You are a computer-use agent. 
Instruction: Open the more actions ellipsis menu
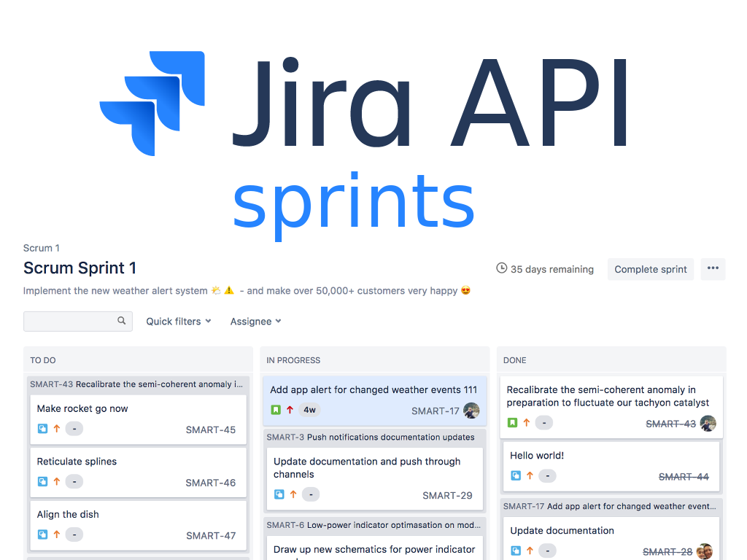pos(713,269)
